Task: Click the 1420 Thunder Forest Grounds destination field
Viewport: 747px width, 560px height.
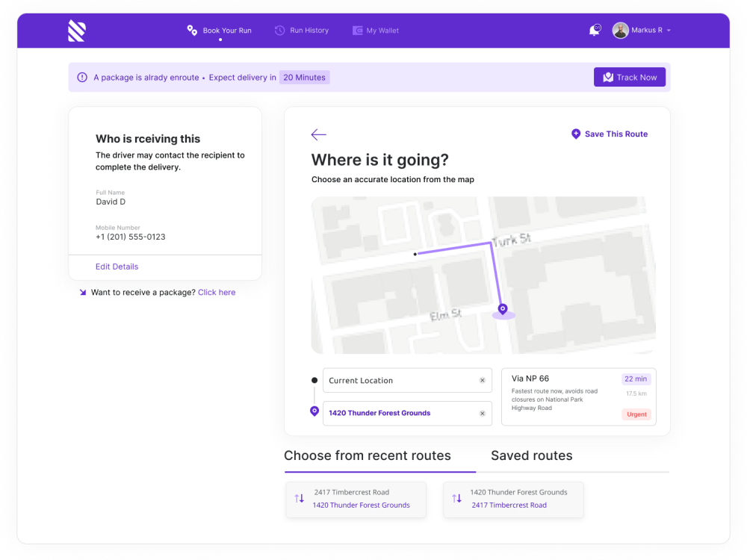Action: 407,413
